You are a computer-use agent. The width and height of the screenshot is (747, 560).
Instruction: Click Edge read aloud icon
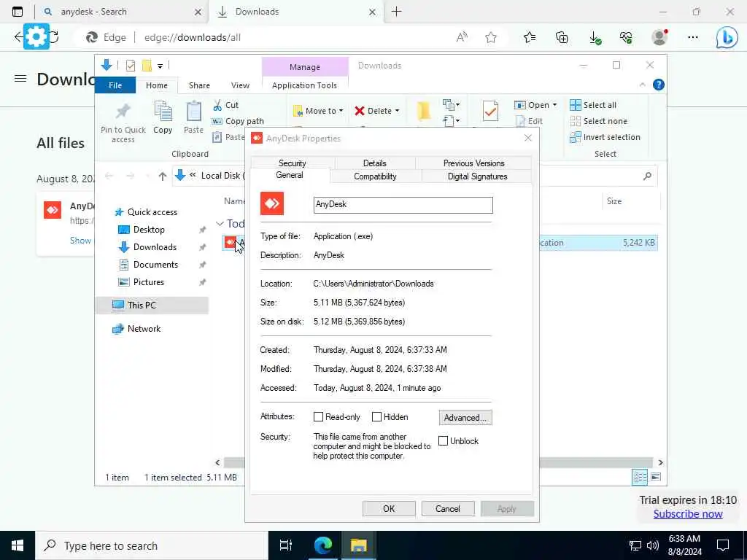pos(462,38)
